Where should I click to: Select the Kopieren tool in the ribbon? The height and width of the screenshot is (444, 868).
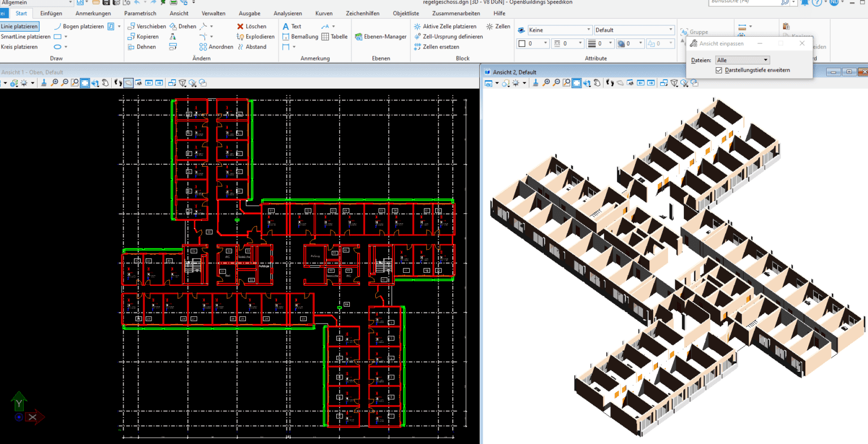[x=147, y=36]
